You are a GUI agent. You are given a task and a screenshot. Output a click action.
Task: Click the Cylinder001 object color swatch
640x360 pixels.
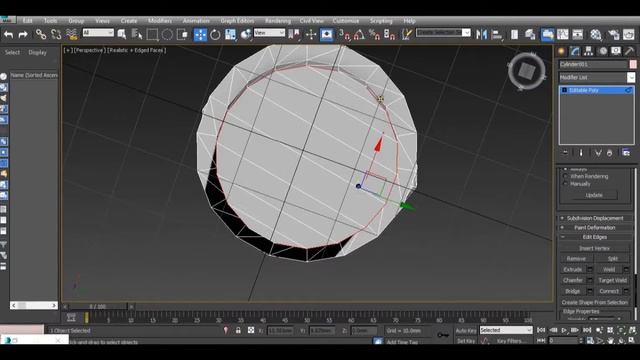tap(633, 64)
